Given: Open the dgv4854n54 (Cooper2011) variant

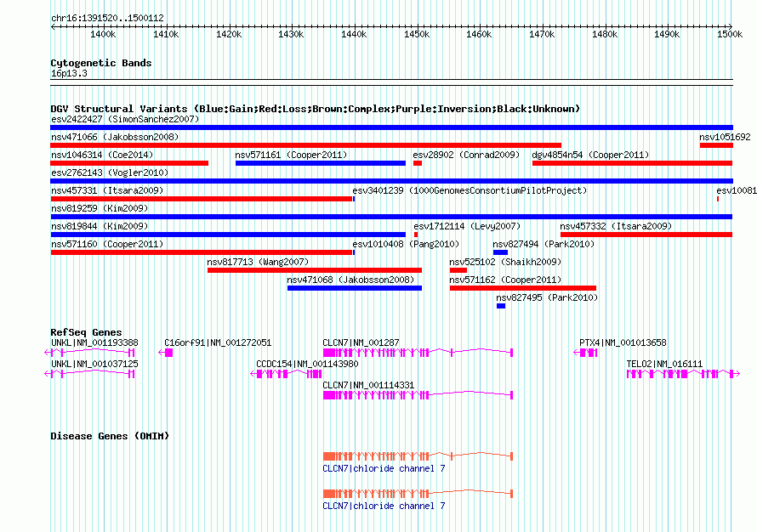Looking at the screenshot, I should (x=633, y=163).
